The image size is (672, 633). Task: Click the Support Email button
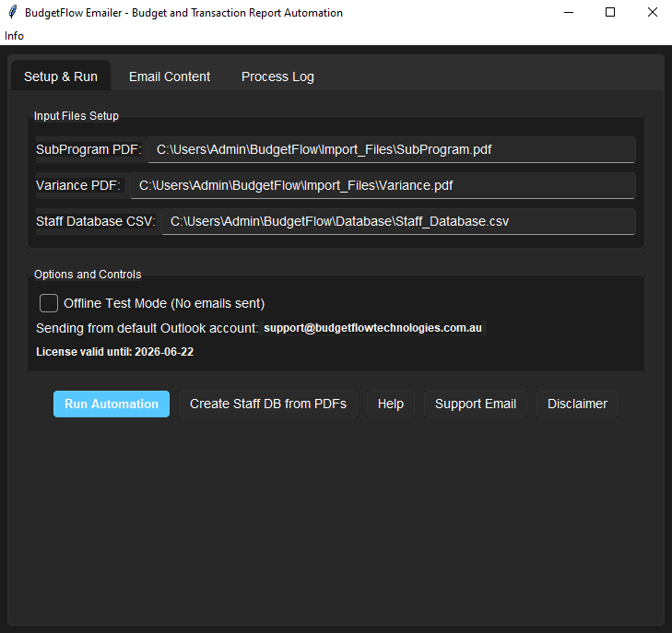coord(475,404)
